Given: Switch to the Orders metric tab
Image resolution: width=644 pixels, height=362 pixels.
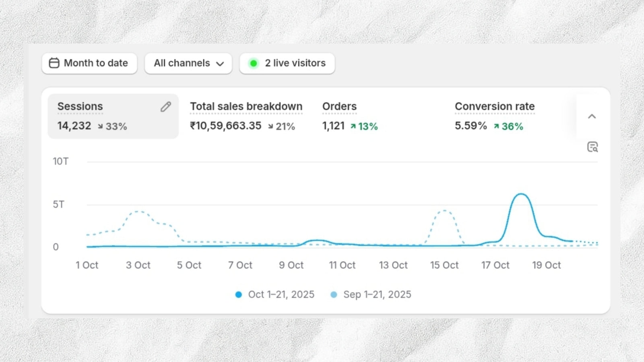Looking at the screenshot, I should coord(339,107).
